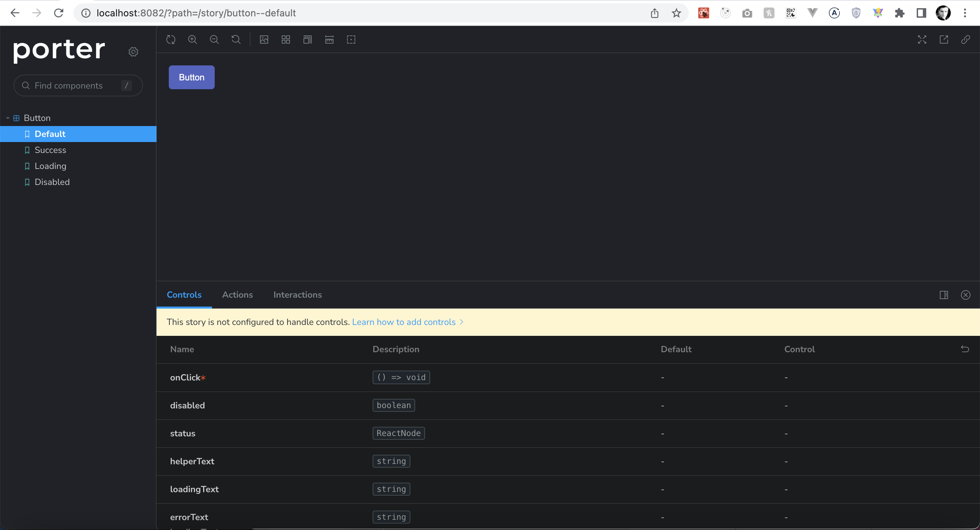Change the addon panel orientation

point(944,295)
